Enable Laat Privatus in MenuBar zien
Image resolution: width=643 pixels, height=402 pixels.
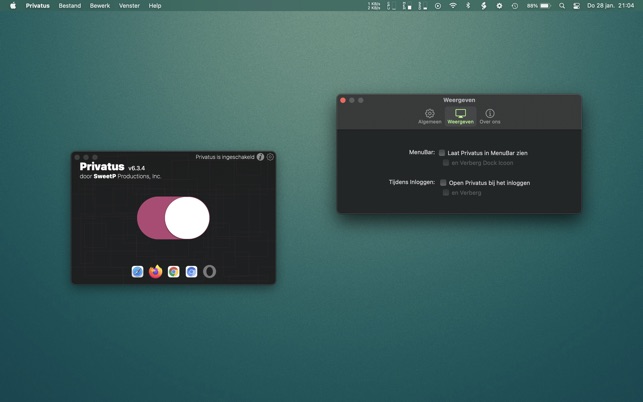tap(442, 153)
